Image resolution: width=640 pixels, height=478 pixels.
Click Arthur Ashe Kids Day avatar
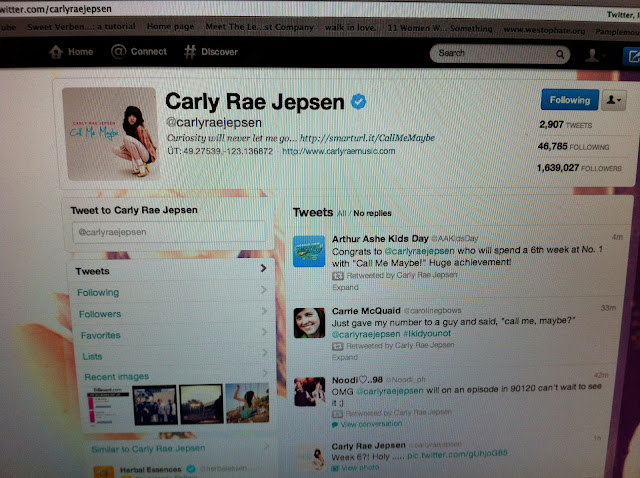pos(309,251)
